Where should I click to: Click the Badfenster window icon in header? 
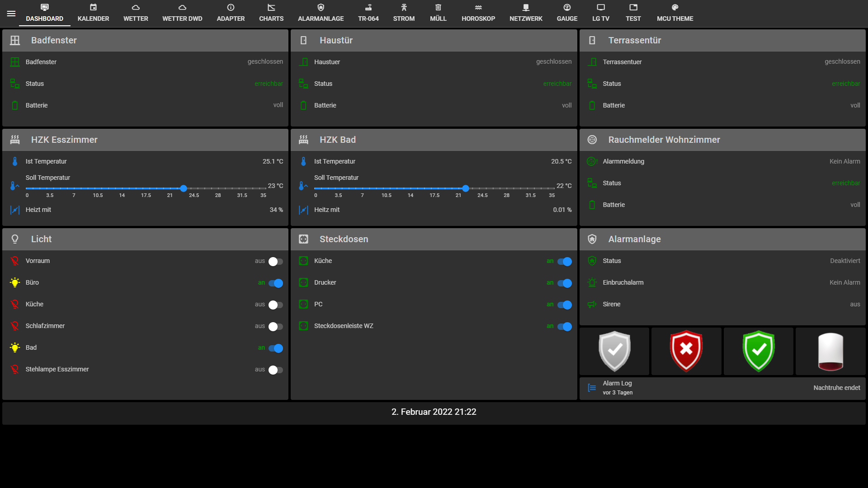15,40
